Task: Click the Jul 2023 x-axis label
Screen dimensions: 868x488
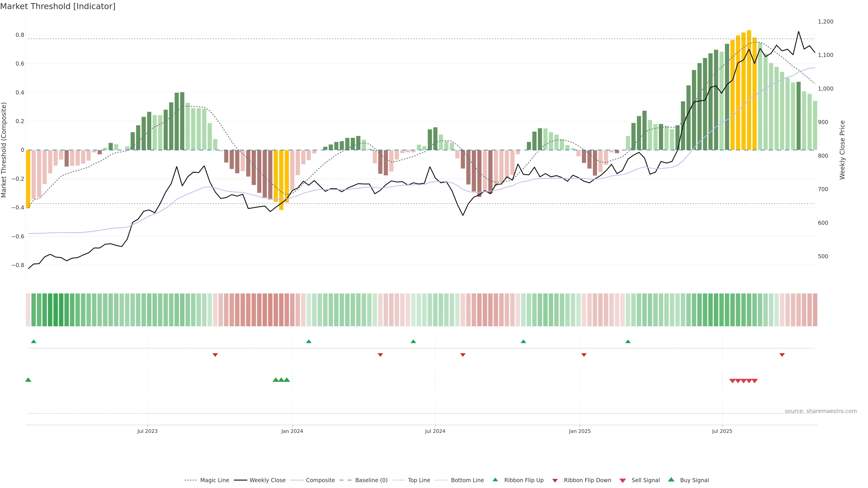Action: pos(147,431)
